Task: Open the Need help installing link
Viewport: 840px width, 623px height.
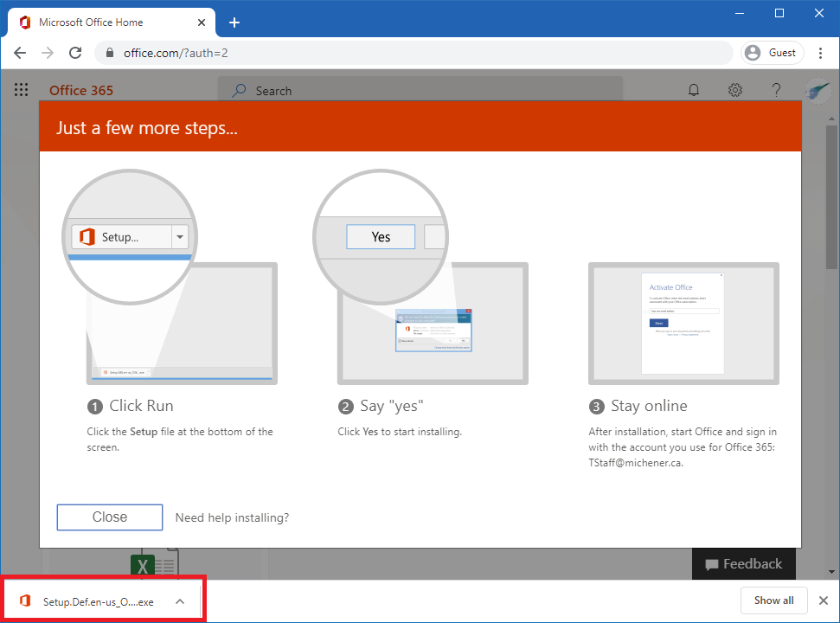Action: click(x=232, y=517)
